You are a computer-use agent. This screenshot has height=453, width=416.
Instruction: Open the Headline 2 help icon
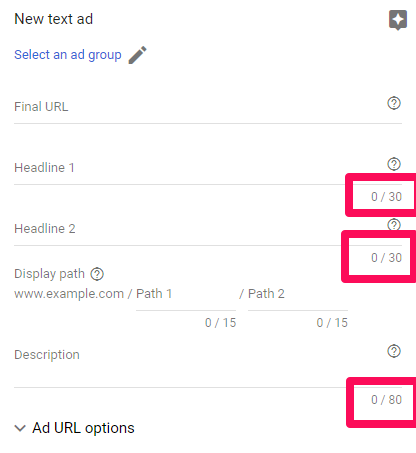coord(394,225)
